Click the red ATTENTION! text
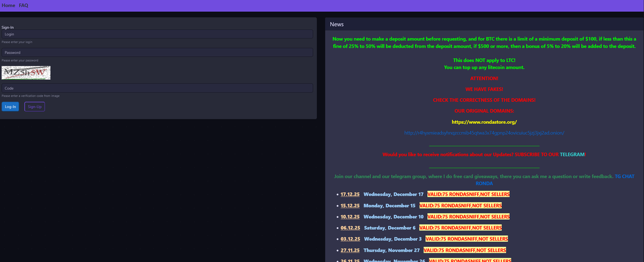 coord(484,78)
